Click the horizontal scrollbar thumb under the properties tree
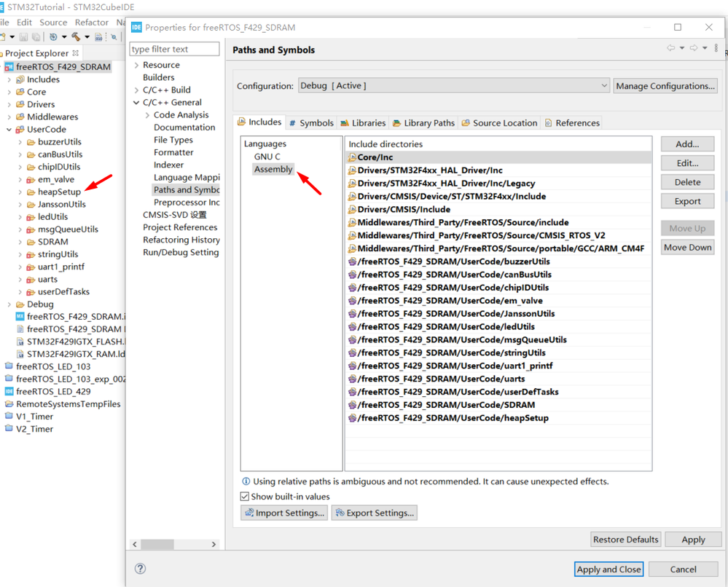 click(x=157, y=544)
